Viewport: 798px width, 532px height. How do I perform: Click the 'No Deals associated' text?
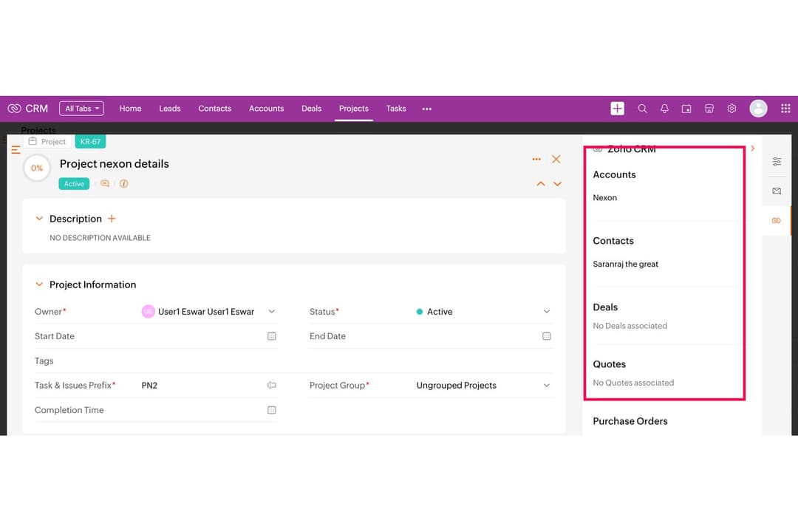(630, 326)
